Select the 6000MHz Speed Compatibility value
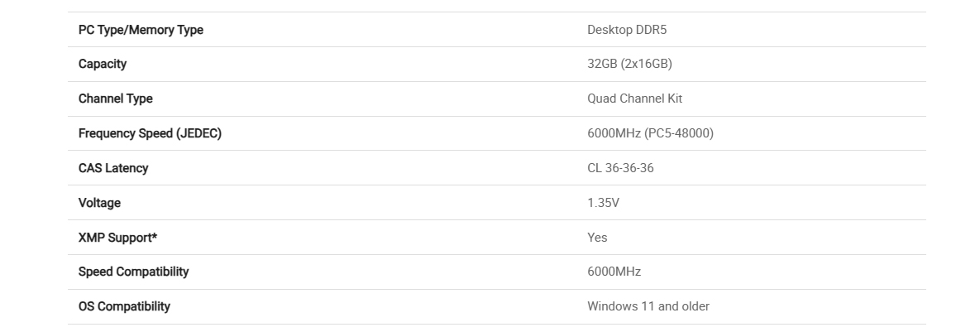 pos(614,272)
